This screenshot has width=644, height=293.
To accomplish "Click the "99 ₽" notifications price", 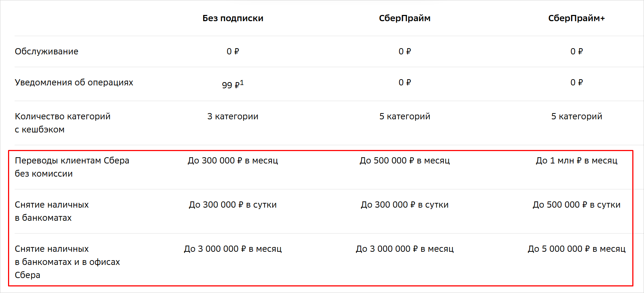I will point(230,85).
